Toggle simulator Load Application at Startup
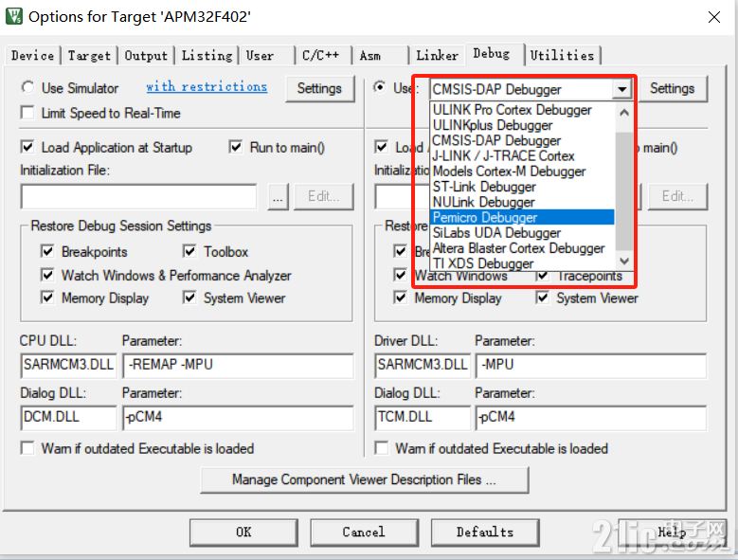 click(x=27, y=147)
